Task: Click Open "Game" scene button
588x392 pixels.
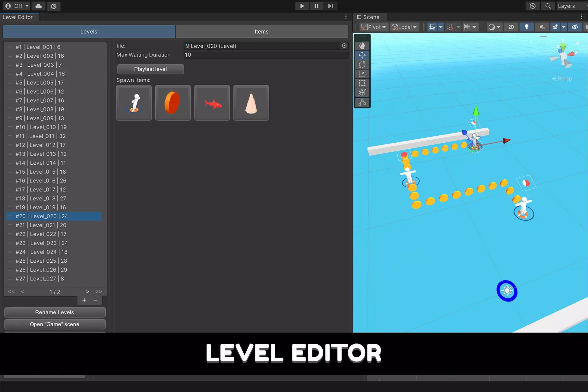Action: coord(55,324)
